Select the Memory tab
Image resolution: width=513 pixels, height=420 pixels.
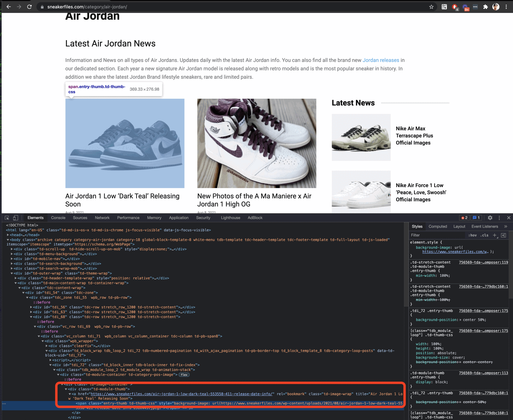point(154,218)
